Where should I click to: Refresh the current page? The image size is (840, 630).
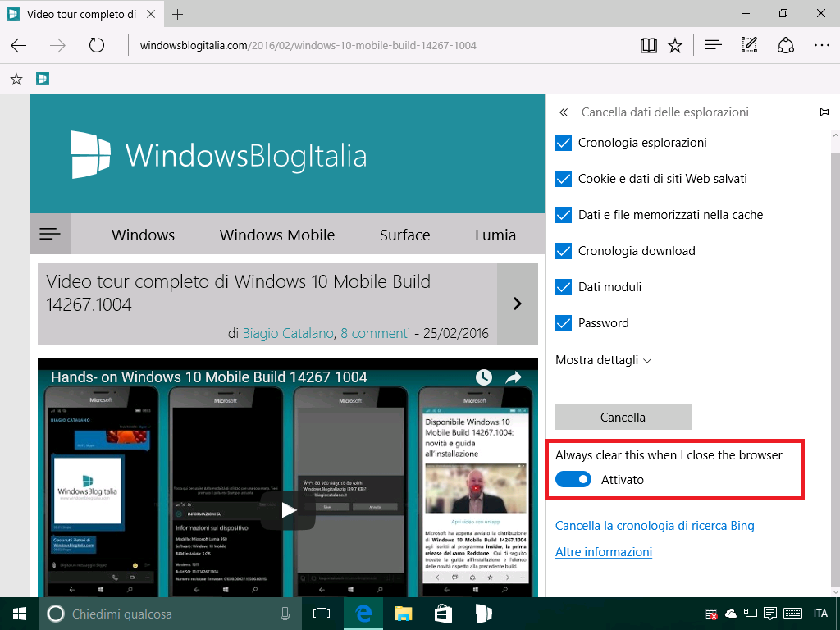pyautogui.click(x=97, y=46)
